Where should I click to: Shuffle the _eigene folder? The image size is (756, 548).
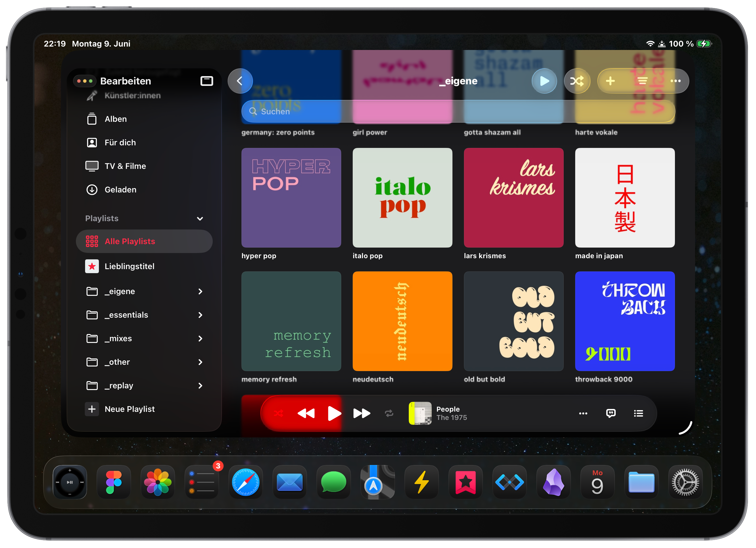[577, 81]
